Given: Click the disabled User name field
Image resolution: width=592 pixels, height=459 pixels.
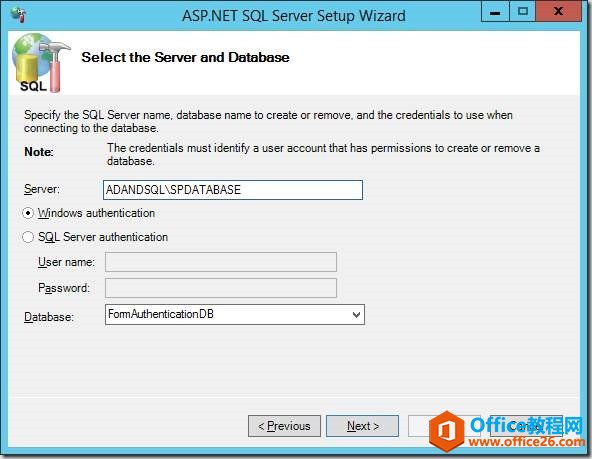Looking at the screenshot, I should tap(221, 262).
